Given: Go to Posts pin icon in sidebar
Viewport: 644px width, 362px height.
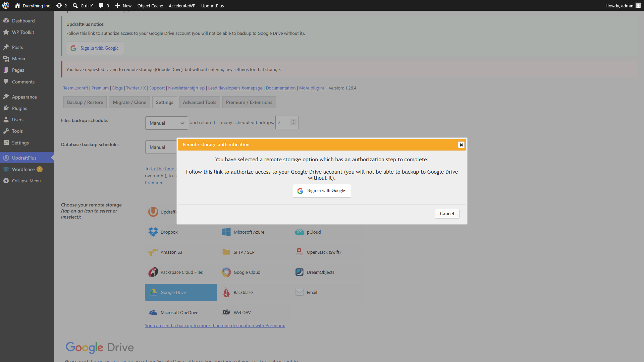Looking at the screenshot, I should tap(6, 47).
